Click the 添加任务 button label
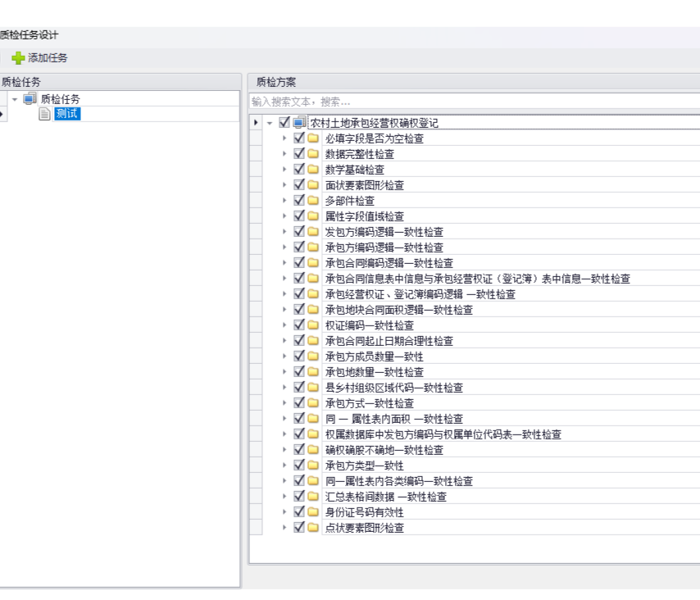Image resolution: width=700 pixels, height=600 pixels. [48, 58]
